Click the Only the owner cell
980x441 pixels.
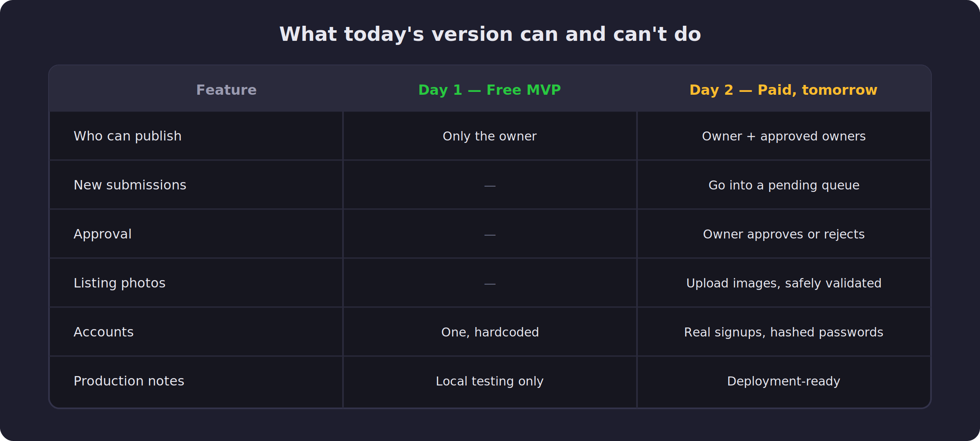pyautogui.click(x=490, y=136)
